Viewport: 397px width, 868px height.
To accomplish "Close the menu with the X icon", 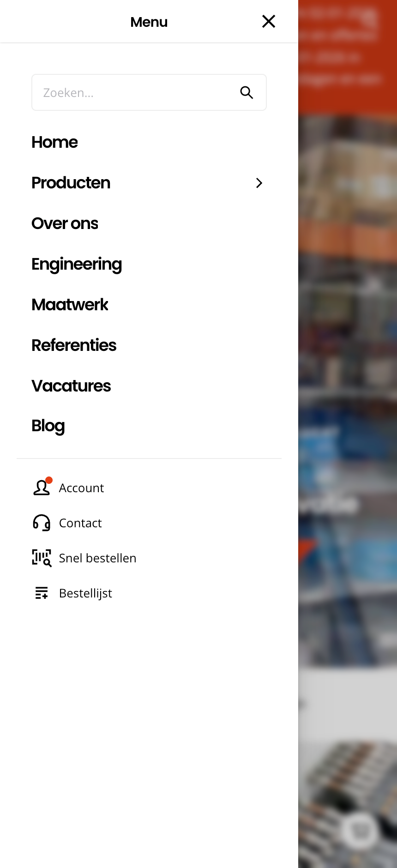I will (269, 21).
